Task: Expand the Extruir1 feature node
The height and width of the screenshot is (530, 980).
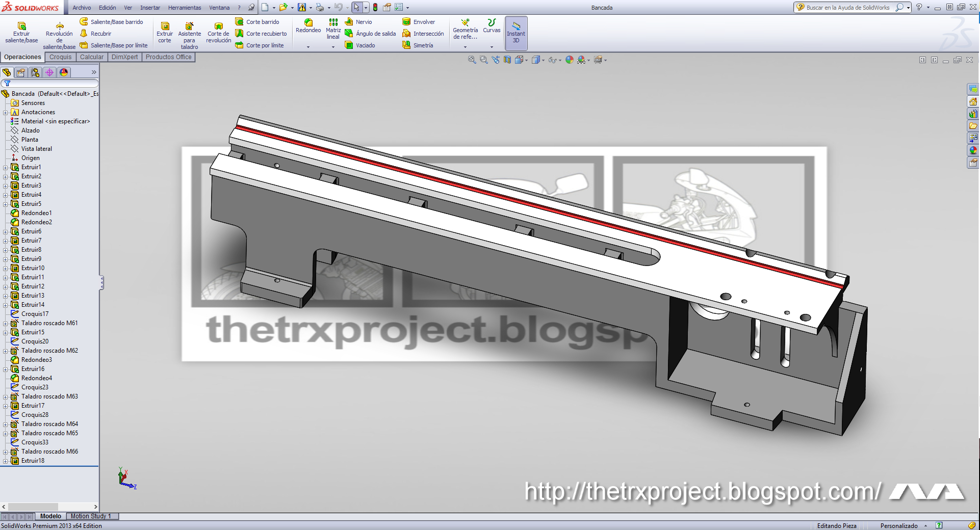Action: 6,167
